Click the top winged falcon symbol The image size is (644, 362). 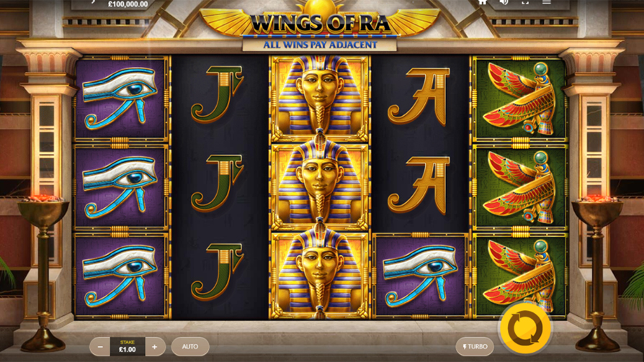(x=520, y=99)
